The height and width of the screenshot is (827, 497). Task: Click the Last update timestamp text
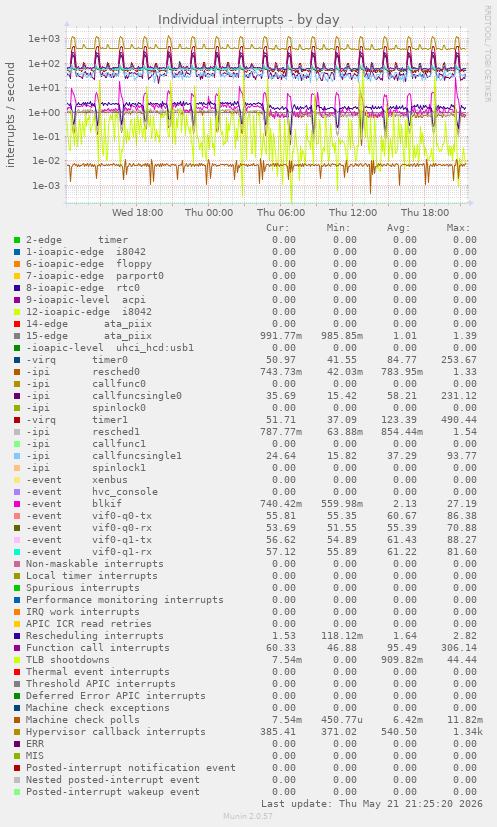point(372,804)
